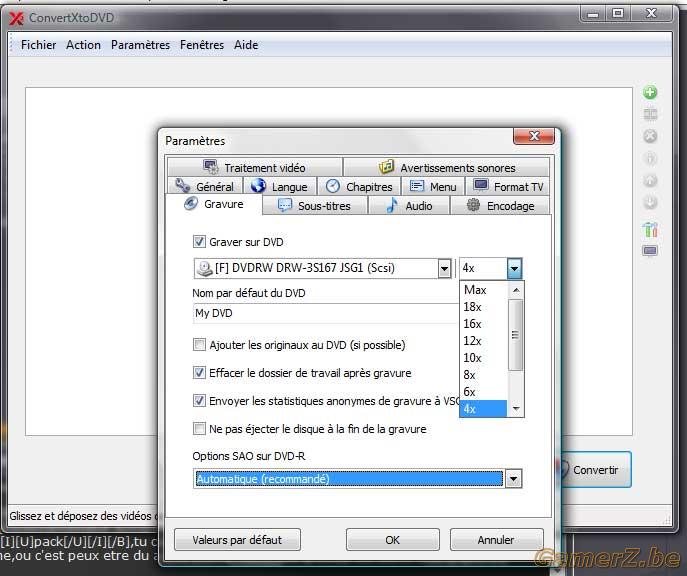Choose 6x burn speed
The image size is (687, 576).
pyautogui.click(x=483, y=392)
